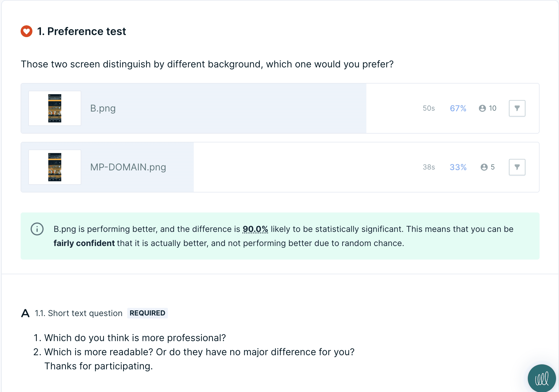559x392 pixels.
Task: Click the 1.1. Short text question label
Action: [79, 313]
